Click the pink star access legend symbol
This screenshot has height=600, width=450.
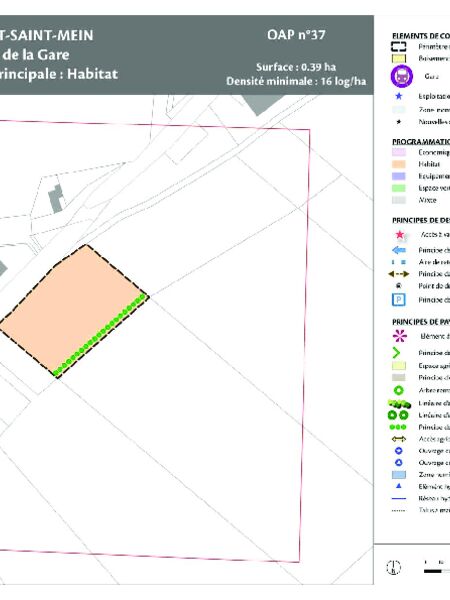point(399,235)
